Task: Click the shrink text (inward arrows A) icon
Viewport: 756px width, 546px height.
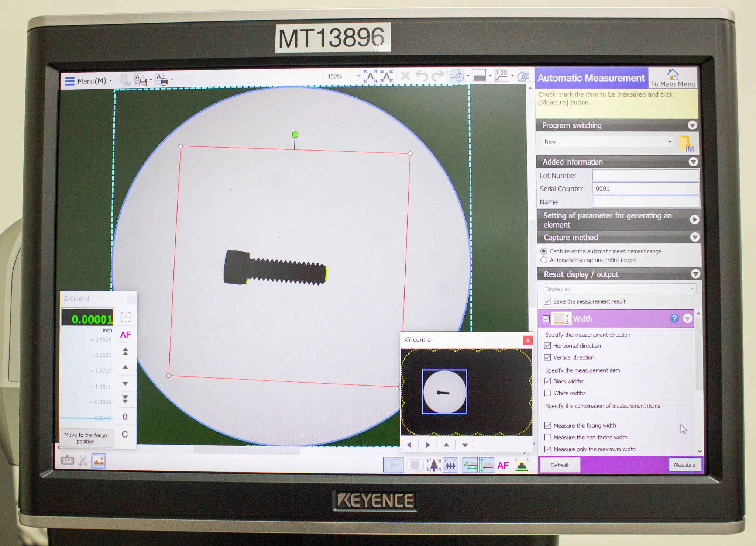Action: tap(386, 76)
